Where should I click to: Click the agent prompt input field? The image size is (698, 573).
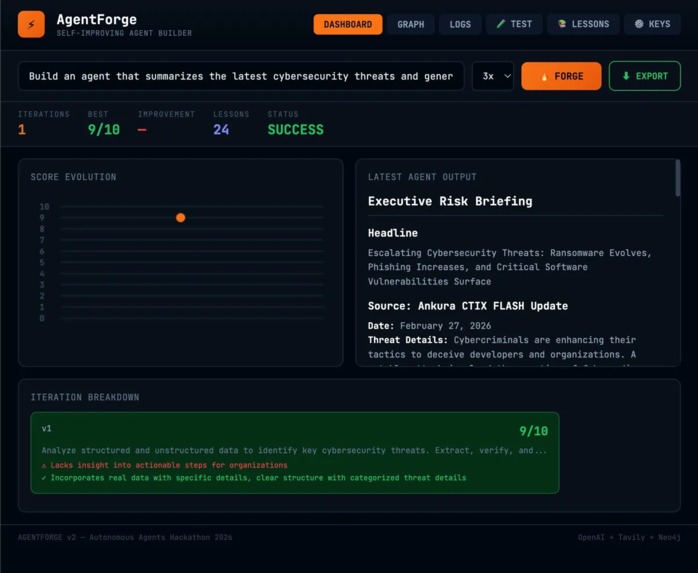pyautogui.click(x=241, y=76)
